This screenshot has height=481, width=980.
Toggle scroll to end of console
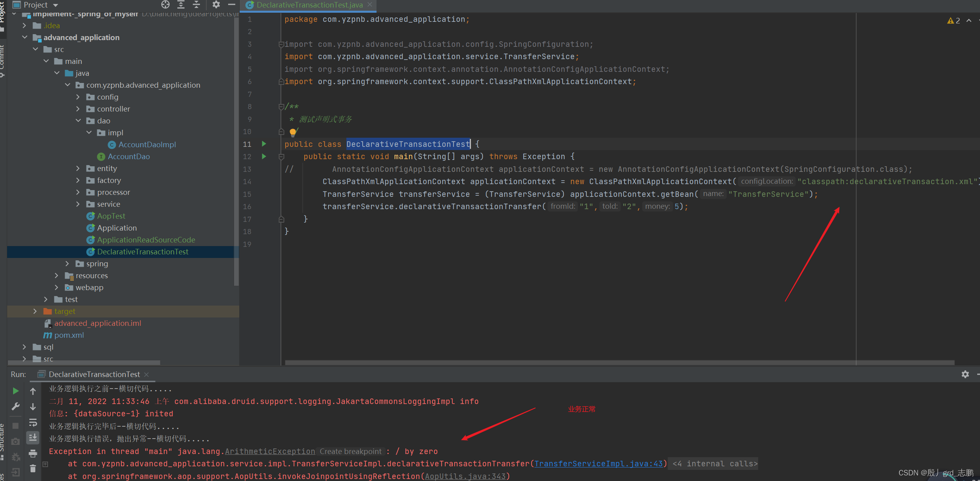[x=33, y=438]
